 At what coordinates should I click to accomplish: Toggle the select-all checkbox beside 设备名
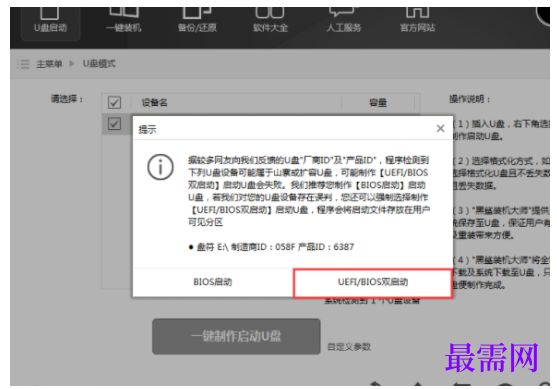point(114,103)
